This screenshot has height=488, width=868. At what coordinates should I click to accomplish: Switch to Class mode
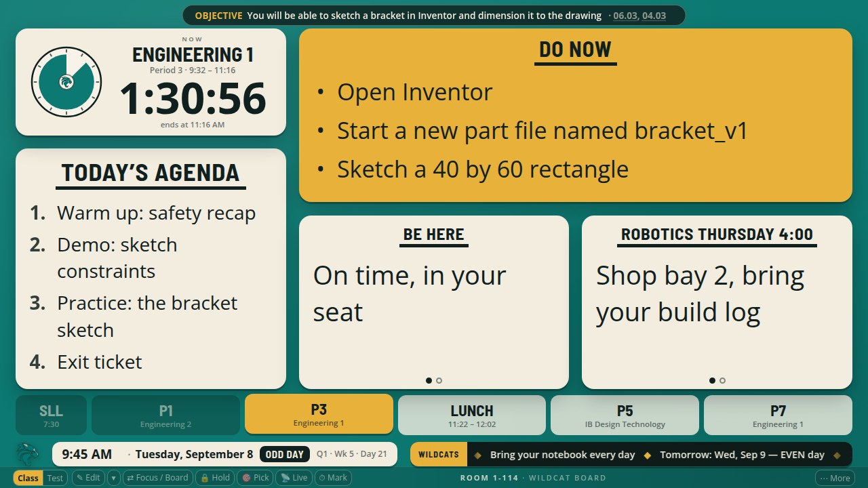[x=28, y=478]
